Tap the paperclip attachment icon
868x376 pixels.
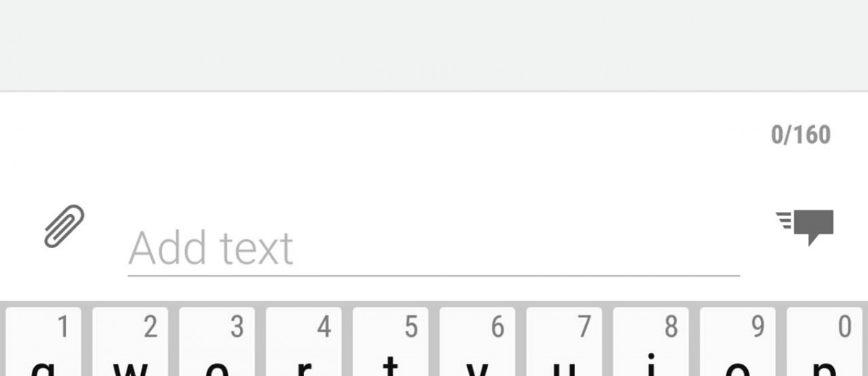pos(64,226)
